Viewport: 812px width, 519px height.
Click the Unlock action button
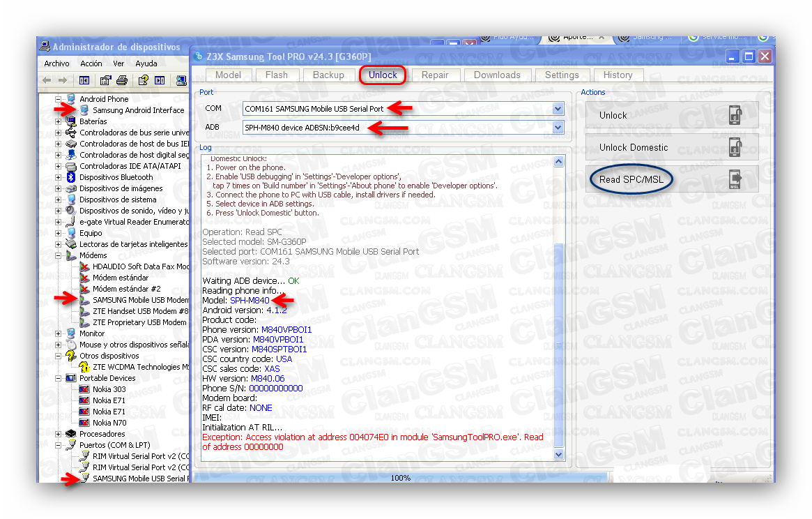pos(672,115)
